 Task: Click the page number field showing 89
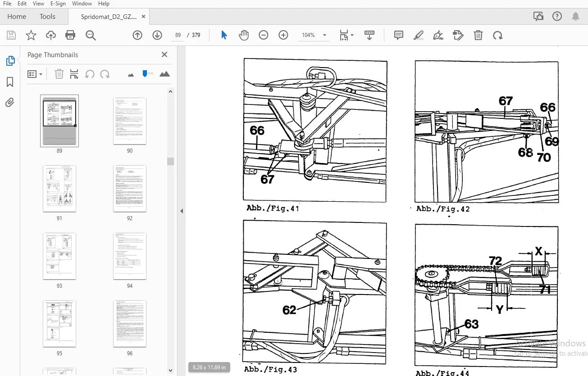click(178, 35)
